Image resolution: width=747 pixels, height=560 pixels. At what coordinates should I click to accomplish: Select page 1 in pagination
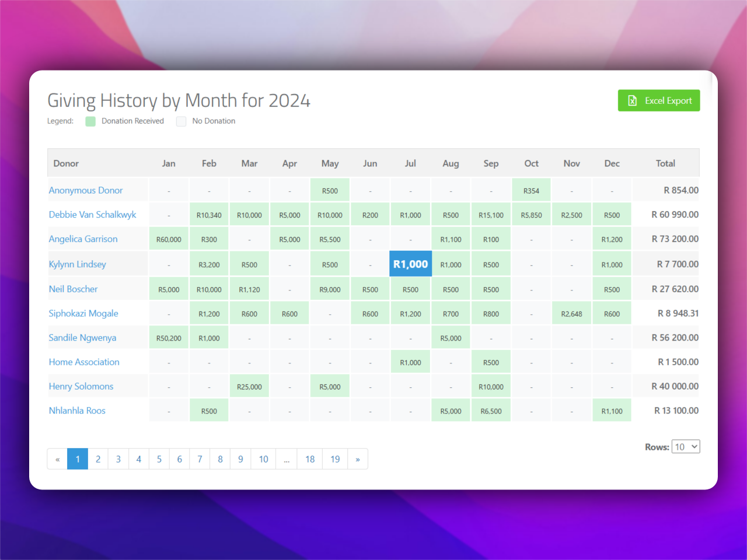click(78, 459)
